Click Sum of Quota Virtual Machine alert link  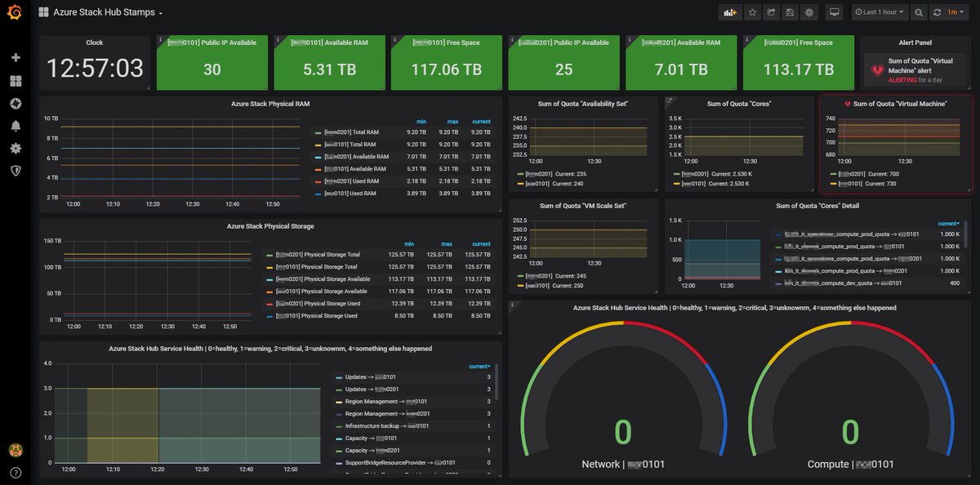click(x=920, y=66)
